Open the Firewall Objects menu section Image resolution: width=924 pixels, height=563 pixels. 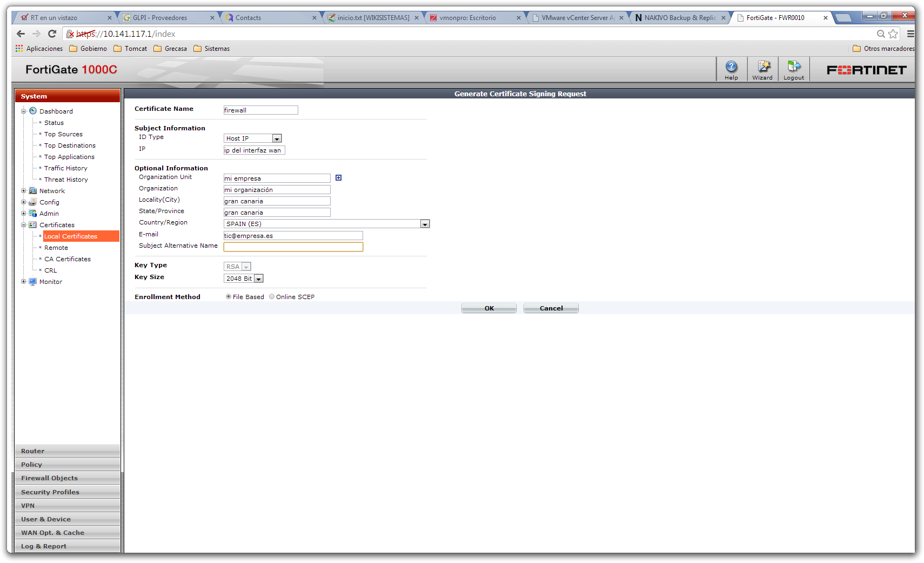click(49, 478)
